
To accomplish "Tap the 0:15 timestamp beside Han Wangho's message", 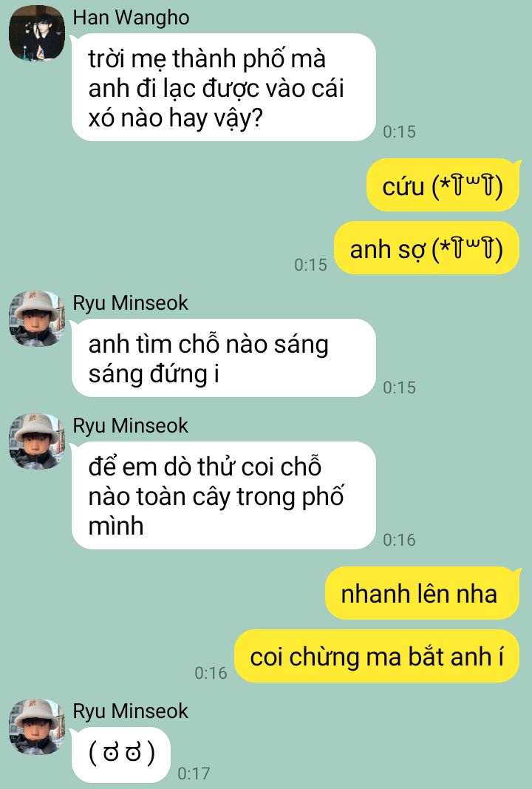I will 399,132.
